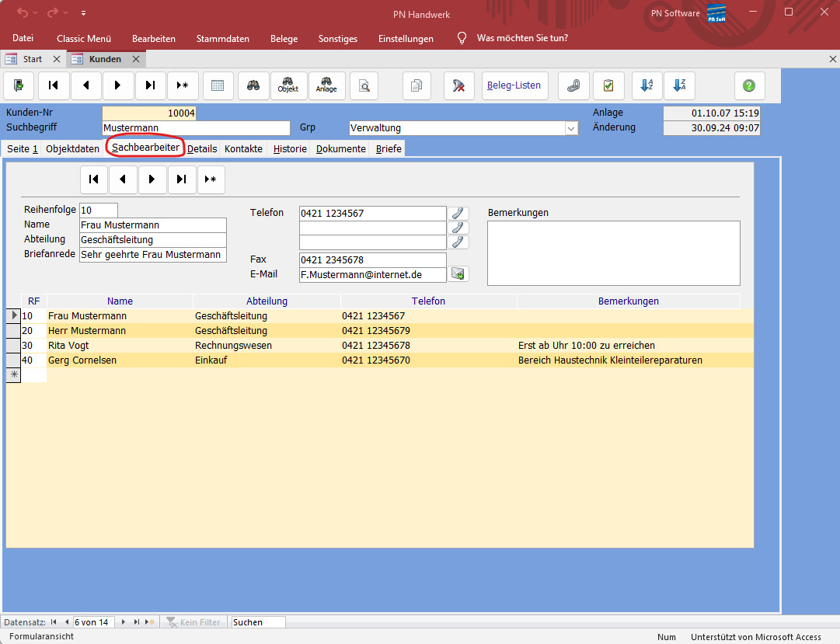Open the Sonstiges menu
The image size is (840, 644).
pyautogui.click(x=338, y=39)
